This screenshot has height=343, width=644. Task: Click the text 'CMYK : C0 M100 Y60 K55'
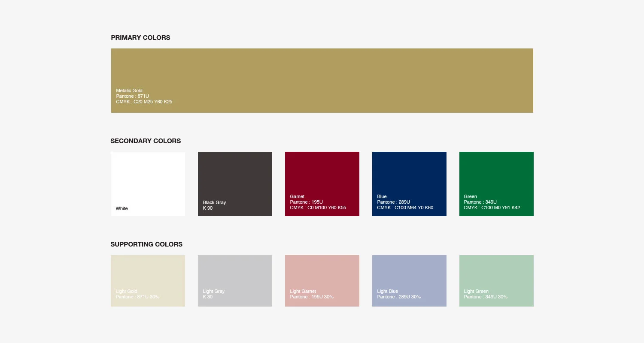click(x=318, y=208)
